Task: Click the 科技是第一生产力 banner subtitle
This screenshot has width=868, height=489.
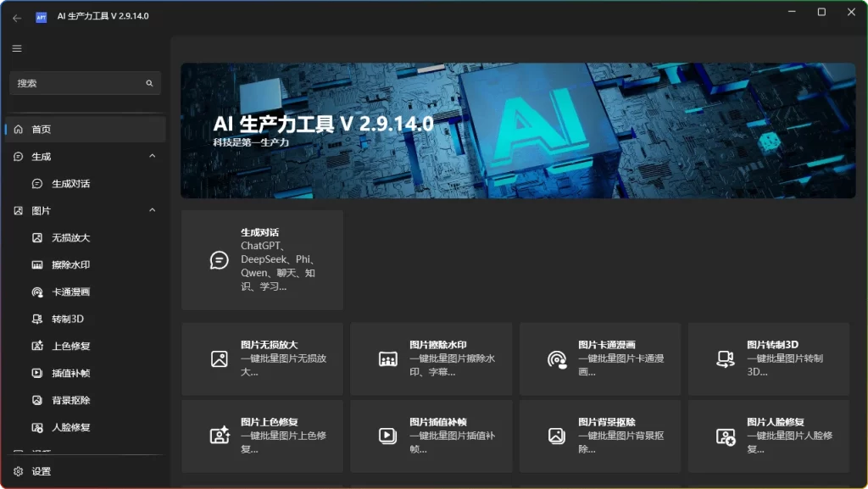Action: click(251, 142)
